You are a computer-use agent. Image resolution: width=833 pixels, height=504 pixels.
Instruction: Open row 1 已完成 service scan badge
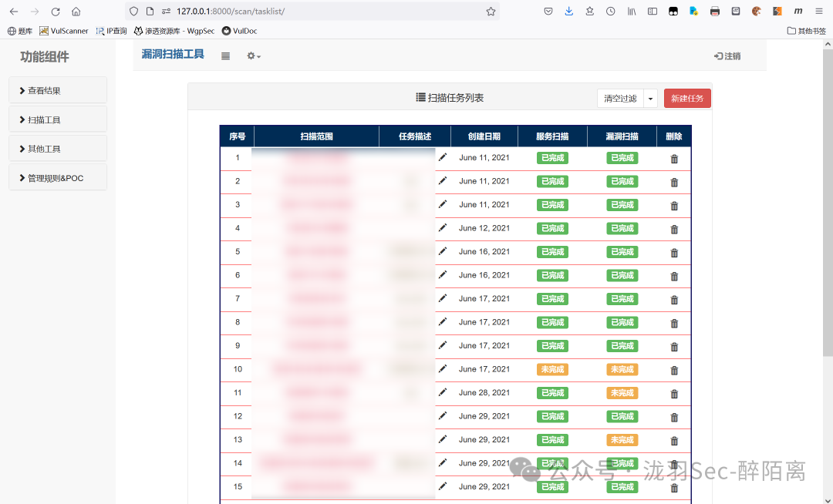click(x=552, y=157)
